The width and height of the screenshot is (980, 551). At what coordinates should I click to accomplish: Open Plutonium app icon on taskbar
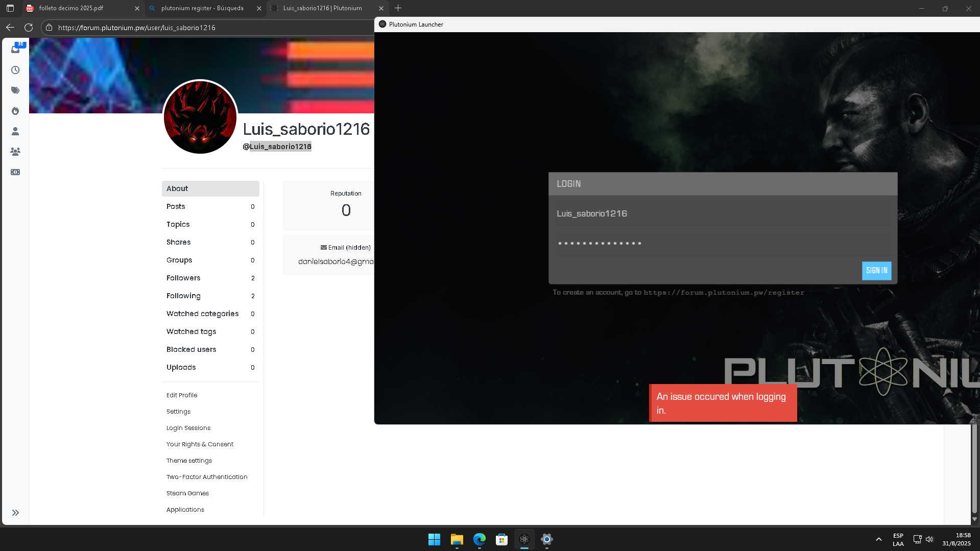tap(524, 539)
